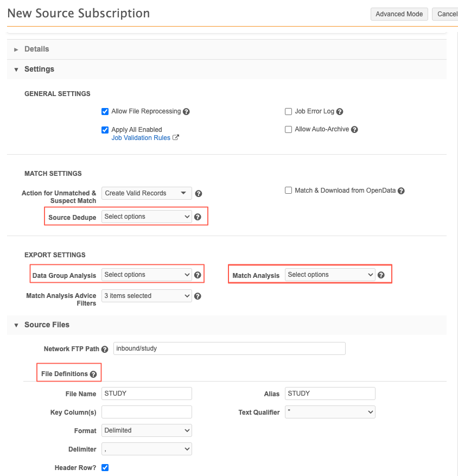Click help icon beside Data Group Analysis dropdown
Image resolution: width=458 pixels, height=476 pixels.
tap(198, 275)
